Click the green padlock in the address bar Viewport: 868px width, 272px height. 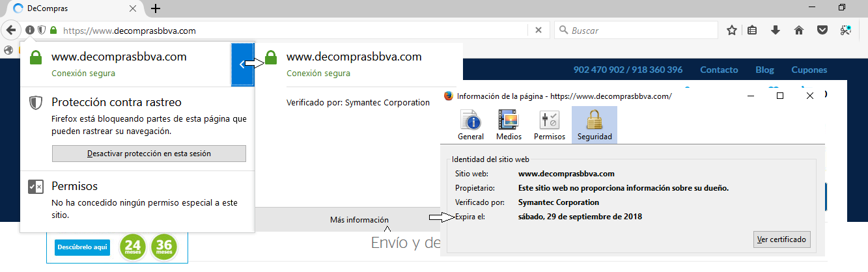tap(53, 30)
